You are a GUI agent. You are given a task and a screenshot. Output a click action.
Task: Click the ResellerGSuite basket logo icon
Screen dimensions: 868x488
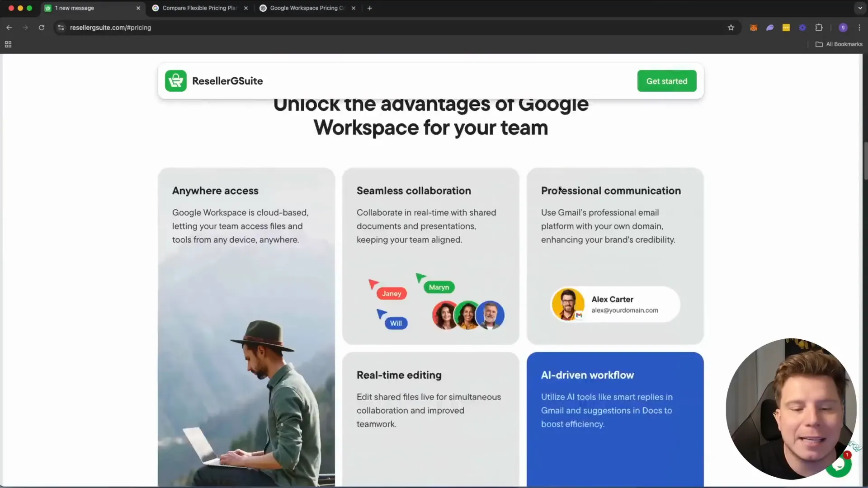175,81
